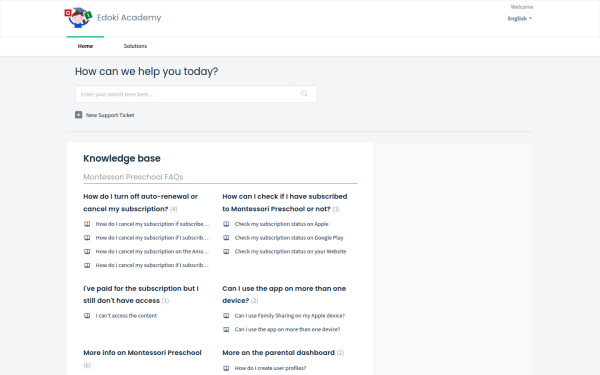
Task: Click book icon for subscription status on Google Play
Action: pos(226,238)
